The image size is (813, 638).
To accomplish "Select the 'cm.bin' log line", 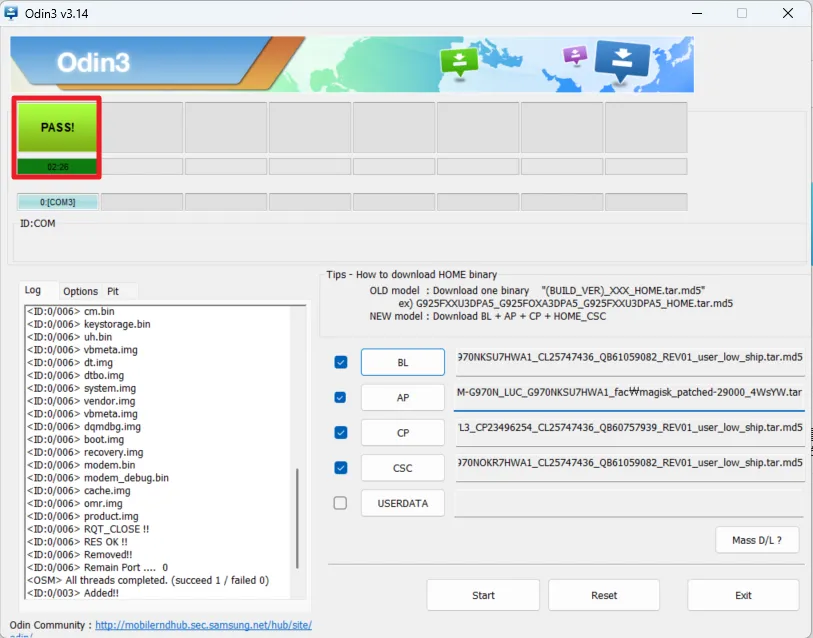I will (71, 311).
